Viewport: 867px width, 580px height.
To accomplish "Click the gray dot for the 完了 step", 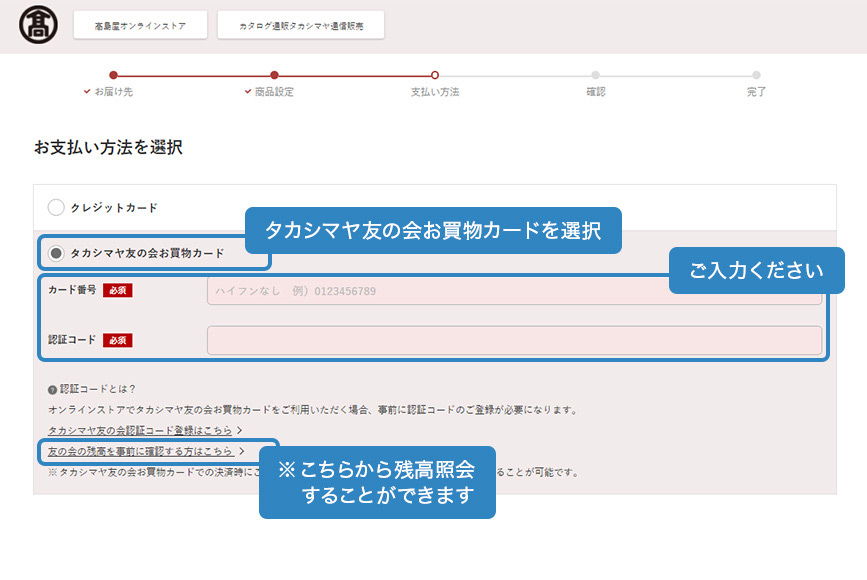I will coord(754,74).
